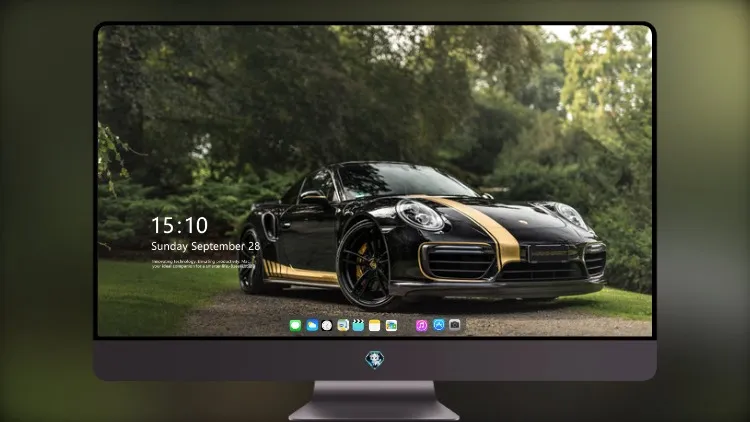Click the 15:10 clock widget
This screenshot has height=422, width=750.
(x=179, y=225)
